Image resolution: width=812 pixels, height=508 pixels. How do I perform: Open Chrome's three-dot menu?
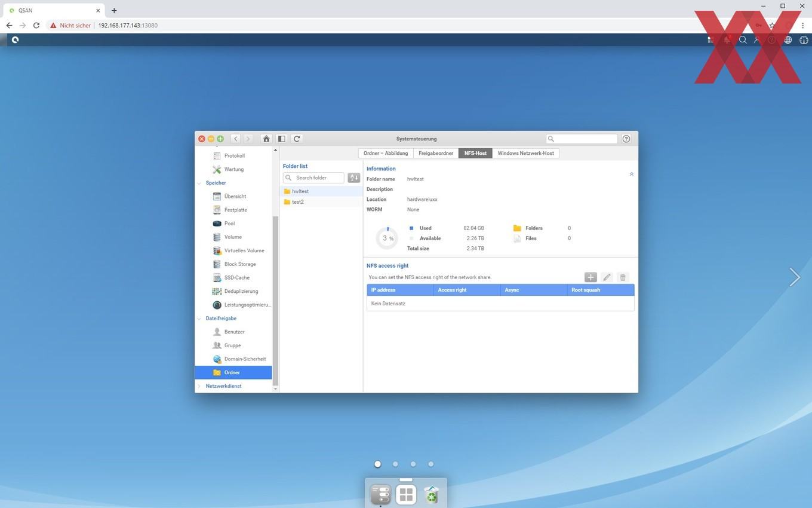tap(803, 26)
